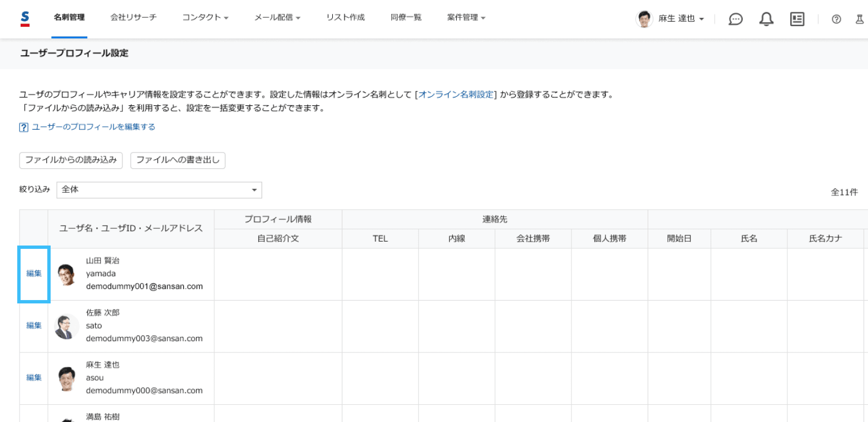Click the 自己紹介文 column header
Image resolution: width=868 pixels, height=422 pixels.
278,239
